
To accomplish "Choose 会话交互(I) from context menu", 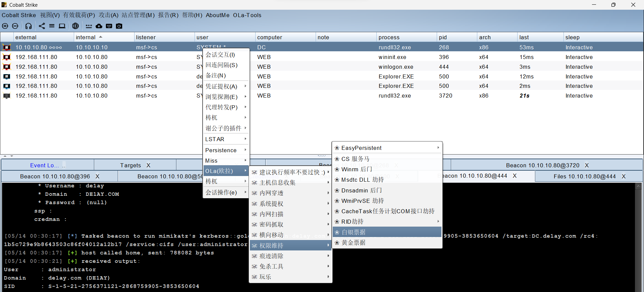I will click(x=226, y=55).
